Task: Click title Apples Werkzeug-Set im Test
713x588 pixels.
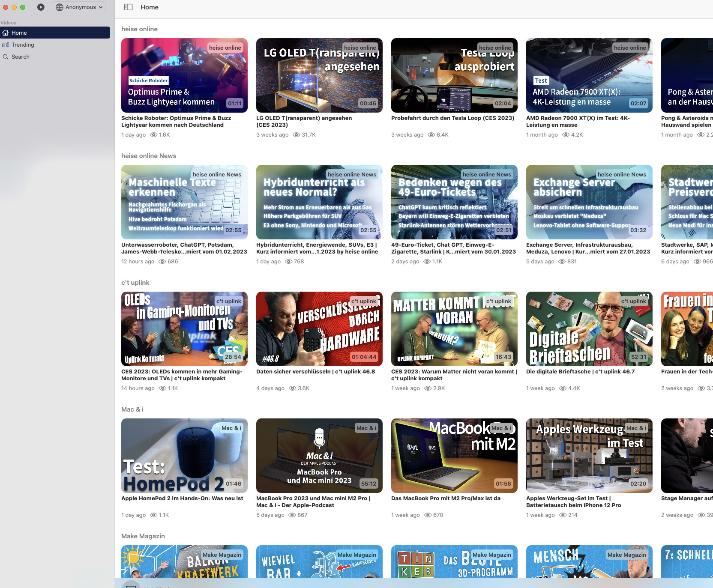Action: (x=573, y=502)
